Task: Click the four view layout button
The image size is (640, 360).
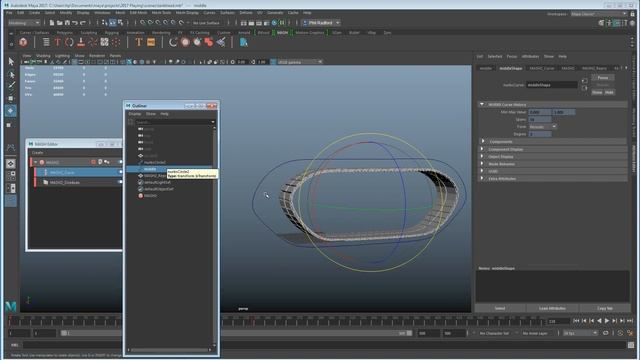Action: click(x=11, y=176)
